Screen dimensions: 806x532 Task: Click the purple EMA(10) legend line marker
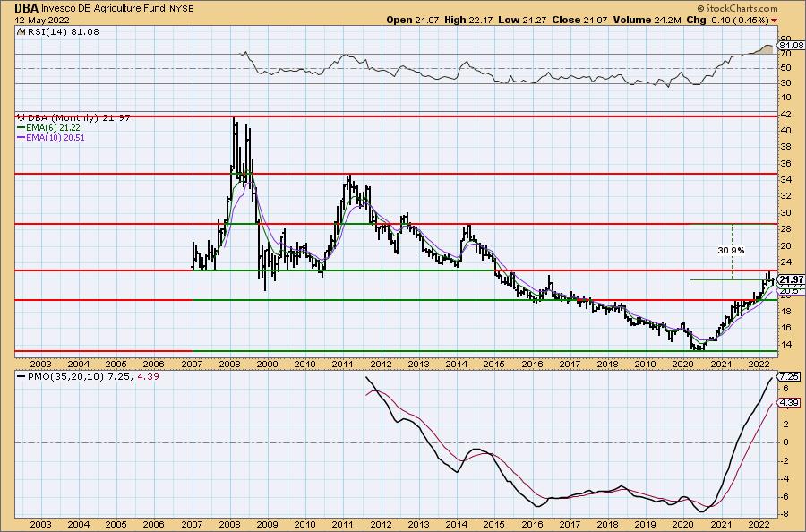(x=21, y=138)
